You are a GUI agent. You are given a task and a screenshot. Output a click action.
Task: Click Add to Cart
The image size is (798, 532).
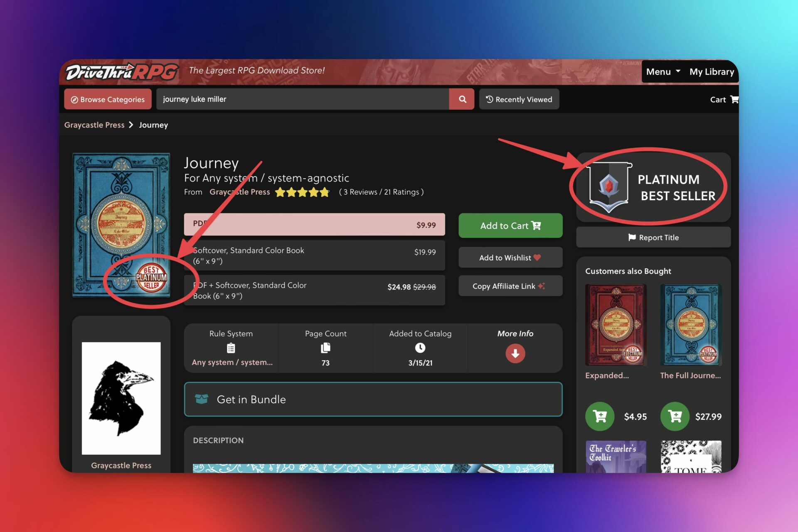[x=510, y=226]
